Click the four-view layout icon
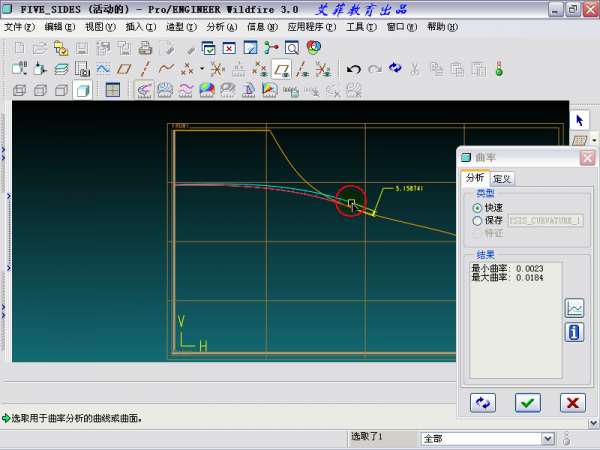This screenshot has width=600, height=450. tap(112, 90)
